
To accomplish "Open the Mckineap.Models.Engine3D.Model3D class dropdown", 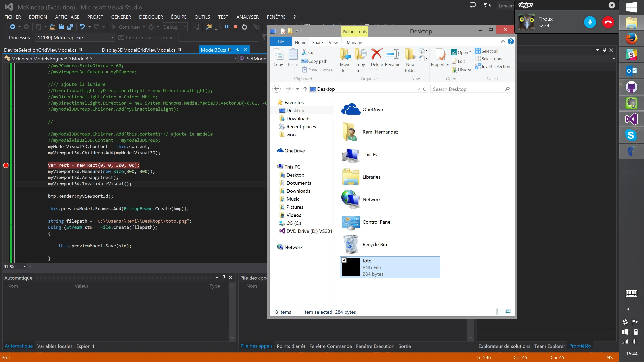I will click(x=235, y=59).
